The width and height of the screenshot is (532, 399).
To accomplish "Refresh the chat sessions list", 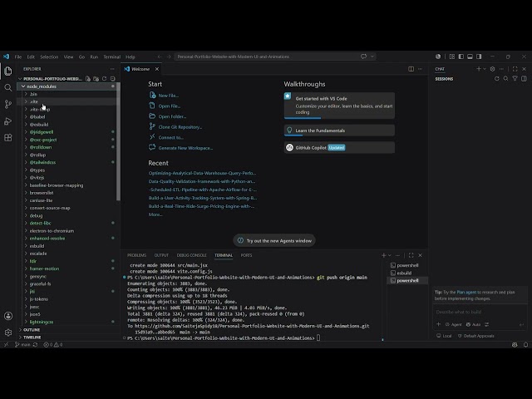I will tap(497, 79).
